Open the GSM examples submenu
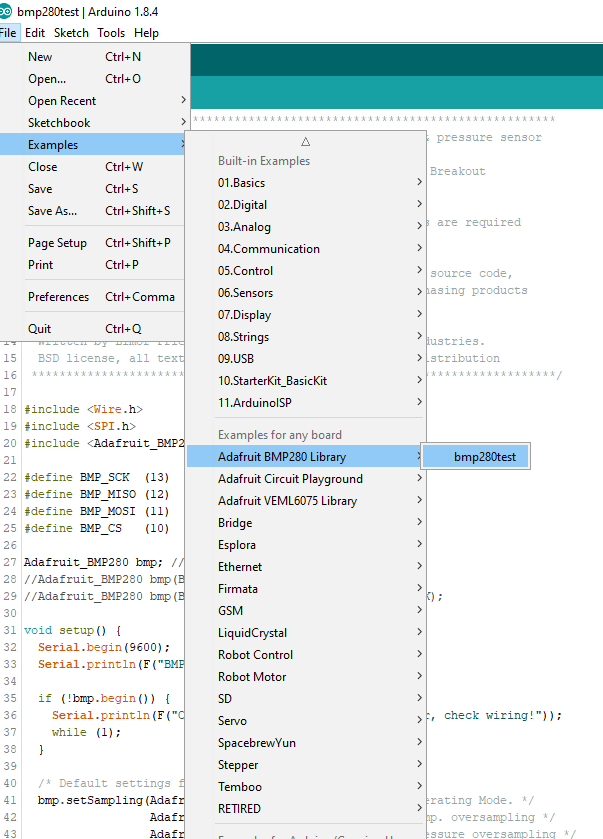This screenshot has height=839, width=603. (306, 610)
